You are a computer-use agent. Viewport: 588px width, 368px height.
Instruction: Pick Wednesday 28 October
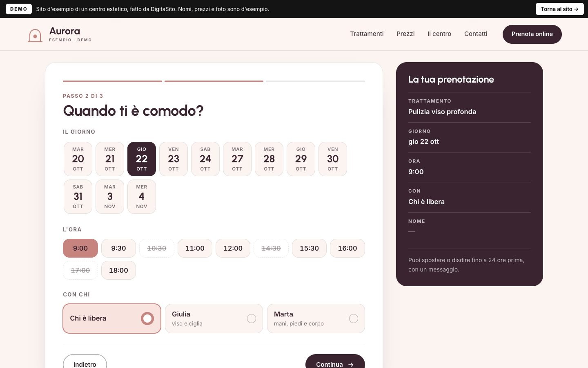click(269, 159)
